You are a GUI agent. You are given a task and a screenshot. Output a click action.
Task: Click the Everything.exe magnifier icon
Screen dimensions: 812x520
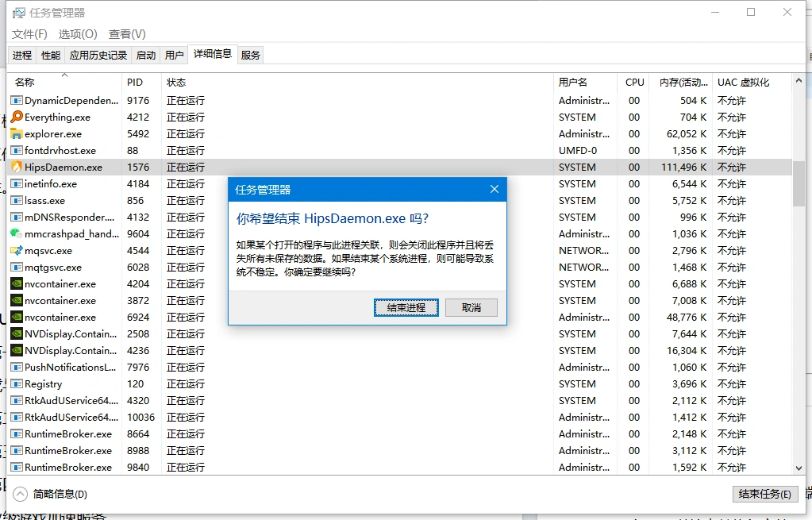pos(17,117)
